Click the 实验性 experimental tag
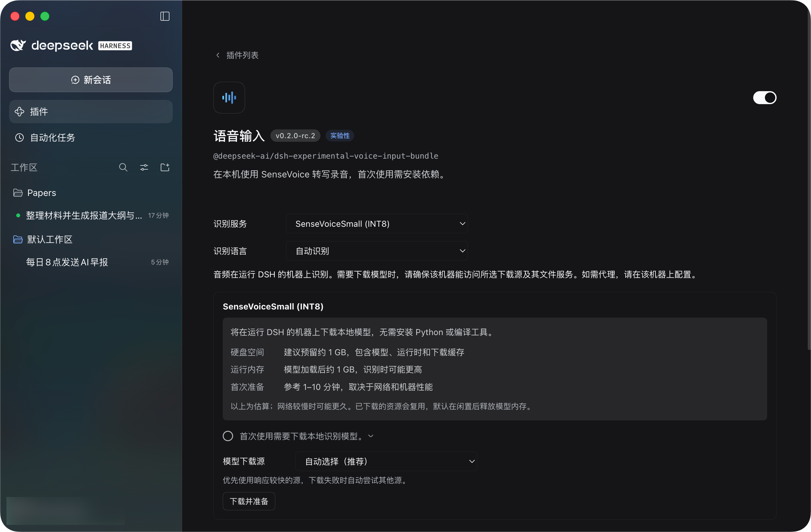Viewport: 811px width, 532px height. (340, 136)
